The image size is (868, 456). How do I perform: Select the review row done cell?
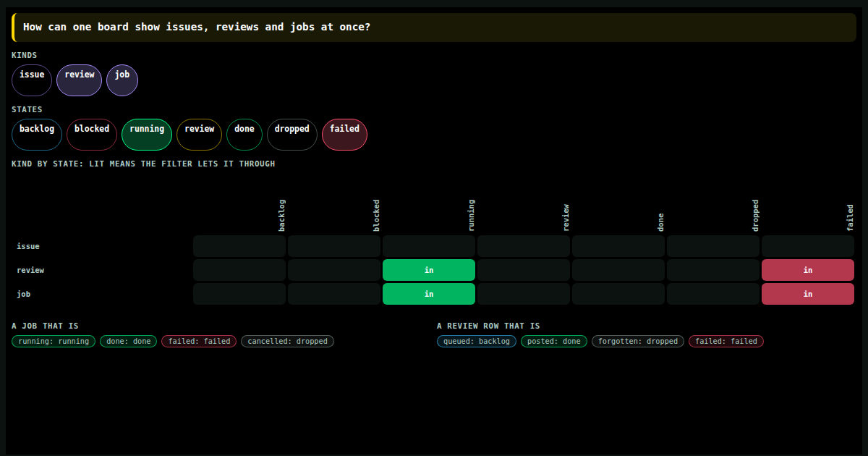[618, 270]
